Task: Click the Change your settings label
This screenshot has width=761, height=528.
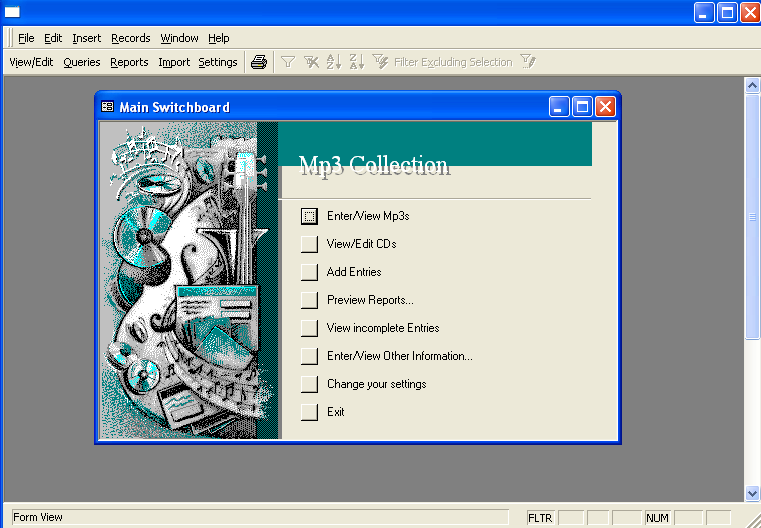Action: click(x=377, y=384)
